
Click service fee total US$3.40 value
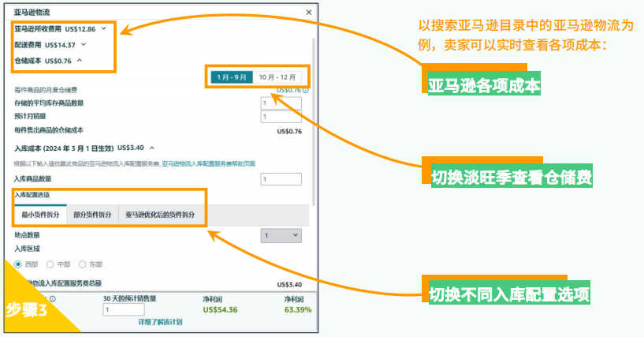(x=289, y=284)
